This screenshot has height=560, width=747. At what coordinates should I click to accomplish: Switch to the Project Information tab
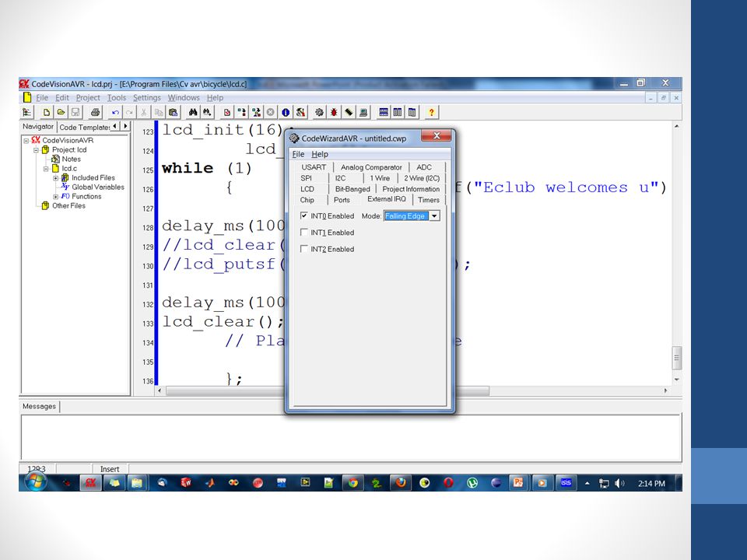pyautogui.click(x=411, y=189)
